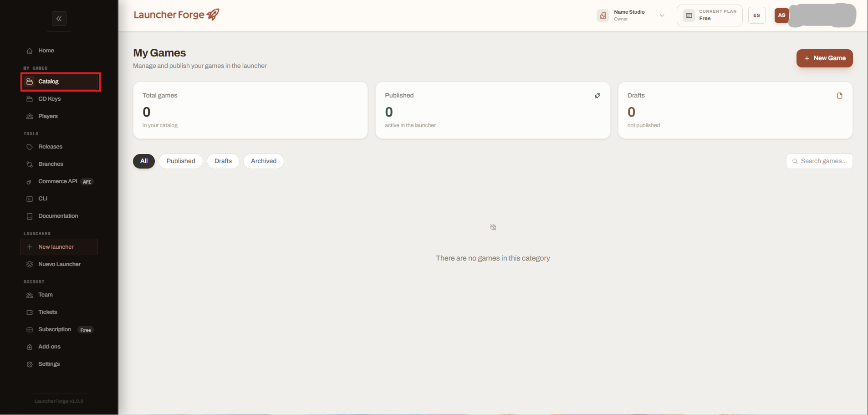Click the Subscription card icon in the sidebar
The image size is (868, 415).
(x=30, y=330)
